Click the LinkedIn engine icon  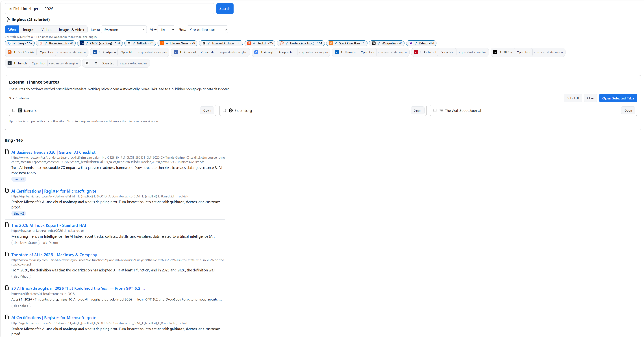click(336, 52)
